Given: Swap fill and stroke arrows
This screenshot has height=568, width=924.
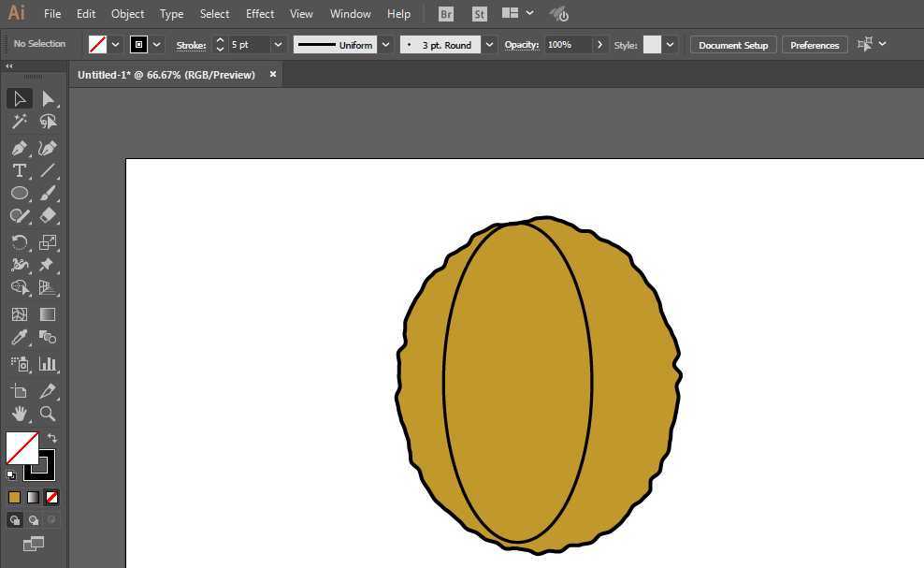Looking at the screenshot, I should [x=51, y=438].
